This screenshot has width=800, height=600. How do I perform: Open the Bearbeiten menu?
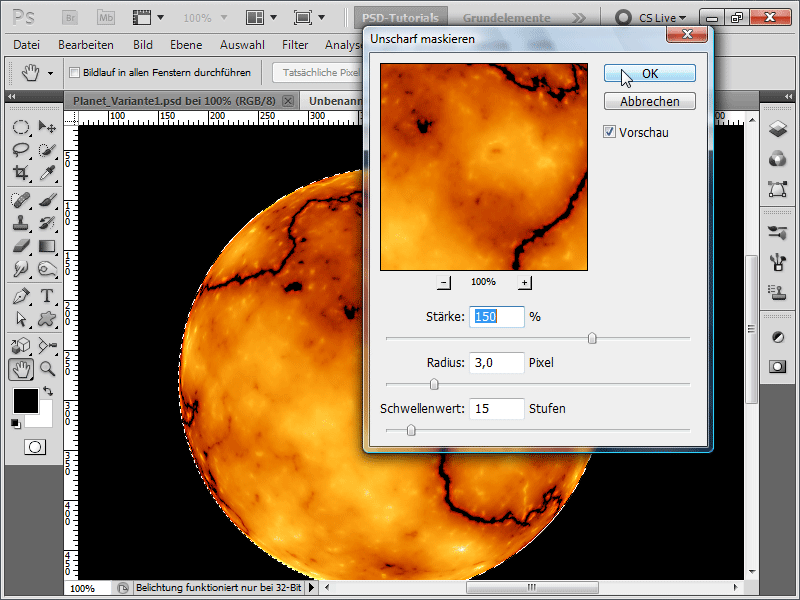[x=86, y=45]
